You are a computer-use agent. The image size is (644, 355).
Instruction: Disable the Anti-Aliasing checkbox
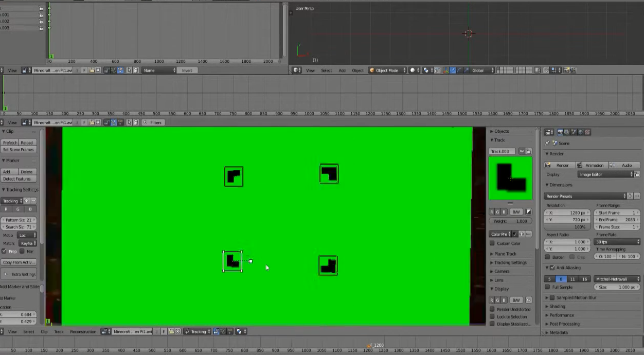pos(552,268)
